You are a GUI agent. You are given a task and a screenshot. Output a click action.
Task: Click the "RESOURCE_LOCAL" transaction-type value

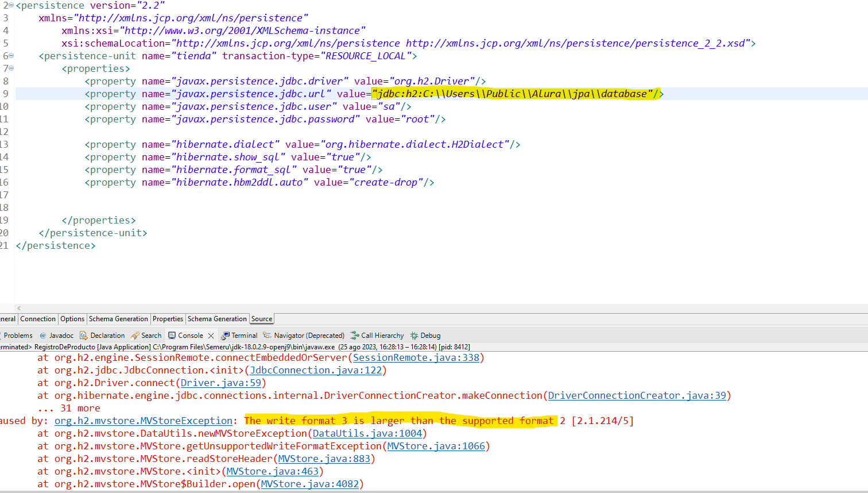coord(366,56)
